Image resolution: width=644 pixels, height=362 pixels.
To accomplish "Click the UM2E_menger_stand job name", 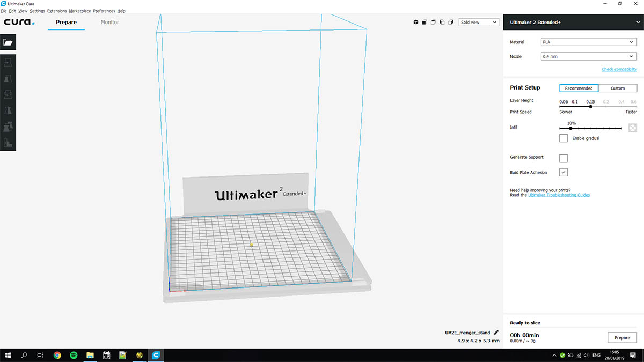I will tap(467, 333).
